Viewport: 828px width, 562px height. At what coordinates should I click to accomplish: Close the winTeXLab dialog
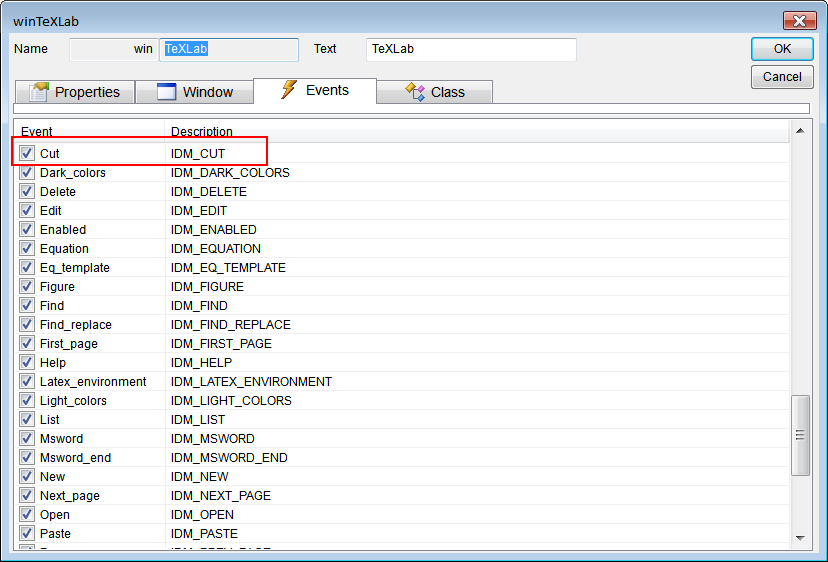click(x=799, y=21)
